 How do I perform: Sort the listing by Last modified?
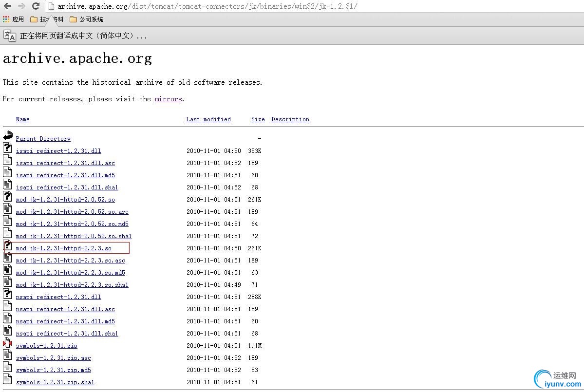(x=208, y=119)
